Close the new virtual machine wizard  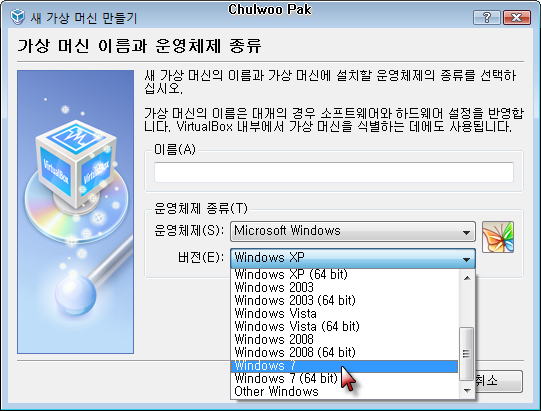click(x=517, y=17)
